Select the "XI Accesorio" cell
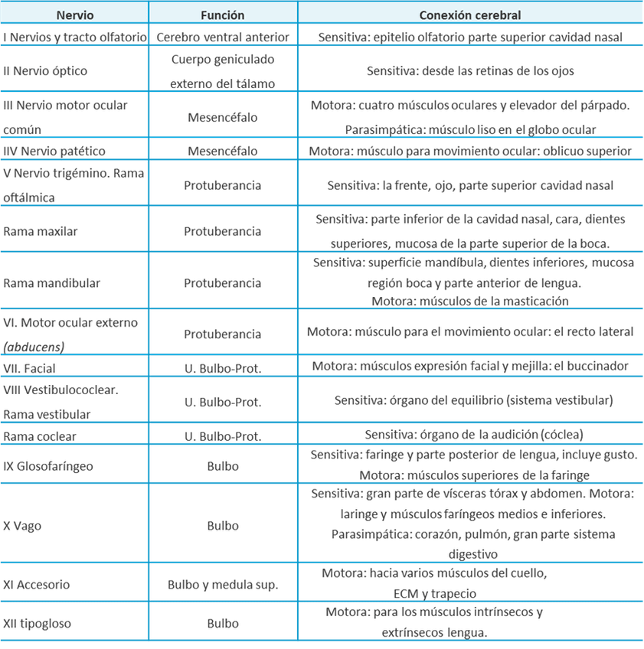644x649 pixels. [38, 584]
